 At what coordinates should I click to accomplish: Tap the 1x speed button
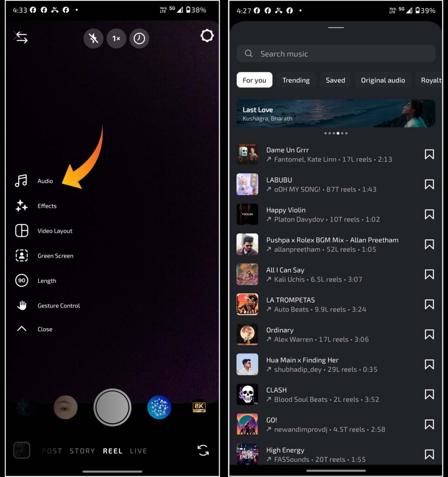tap(116, 38)
